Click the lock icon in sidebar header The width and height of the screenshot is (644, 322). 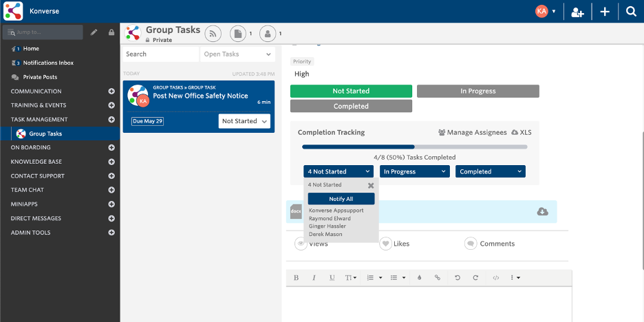(111, 32)
